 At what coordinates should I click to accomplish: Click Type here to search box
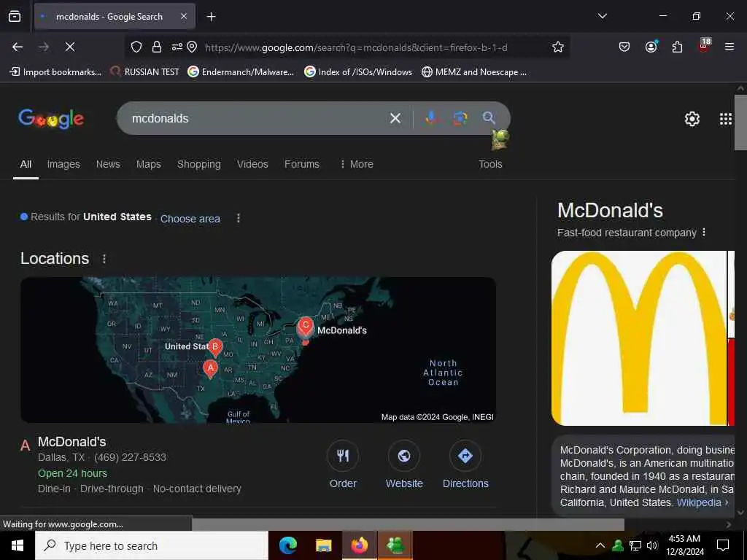[152, 545]
